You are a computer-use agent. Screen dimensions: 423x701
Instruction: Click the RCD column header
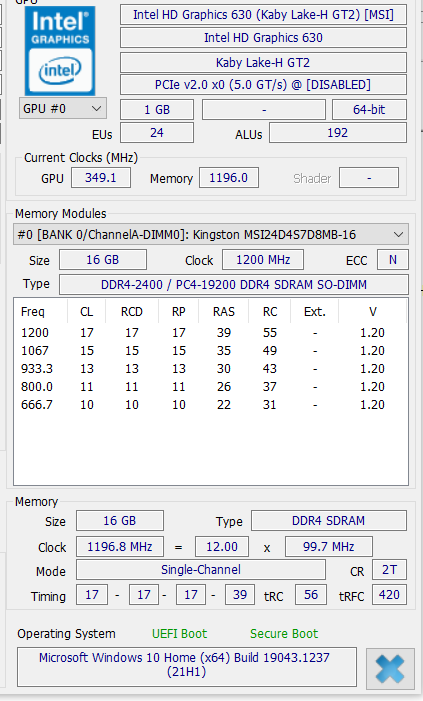(131, 312)
